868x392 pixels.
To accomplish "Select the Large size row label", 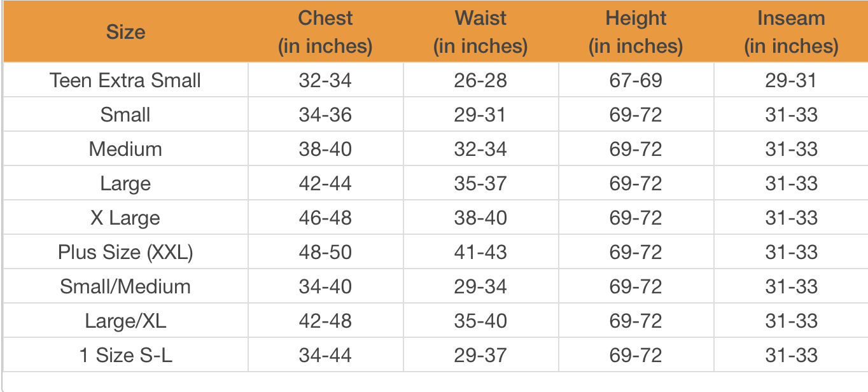I will click(125, 183).
